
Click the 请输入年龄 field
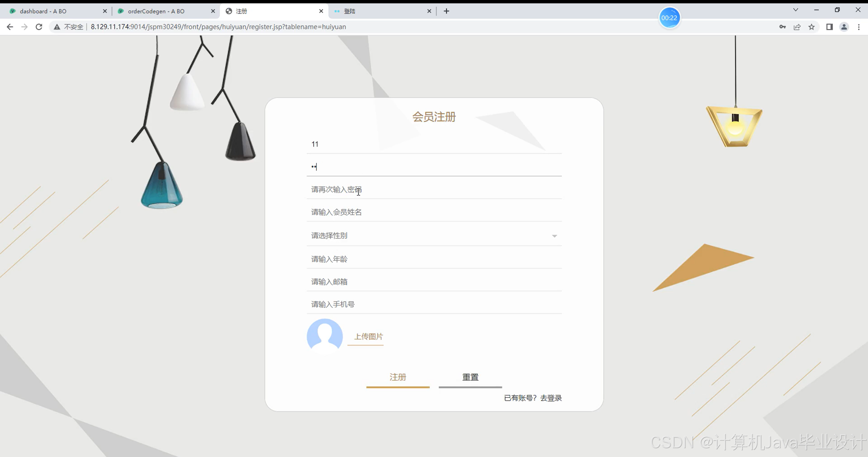click(x=434, y=259)
